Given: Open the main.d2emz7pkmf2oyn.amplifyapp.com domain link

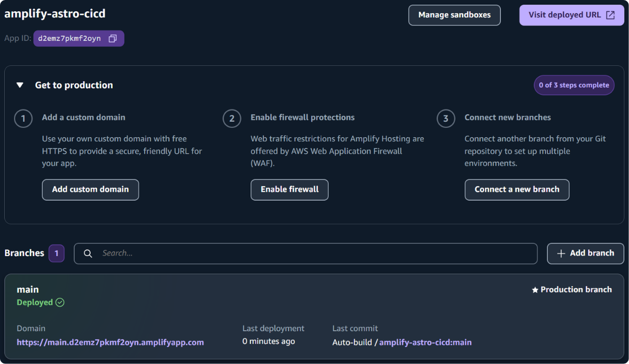Looking at the screenshot, I should 111,342.
